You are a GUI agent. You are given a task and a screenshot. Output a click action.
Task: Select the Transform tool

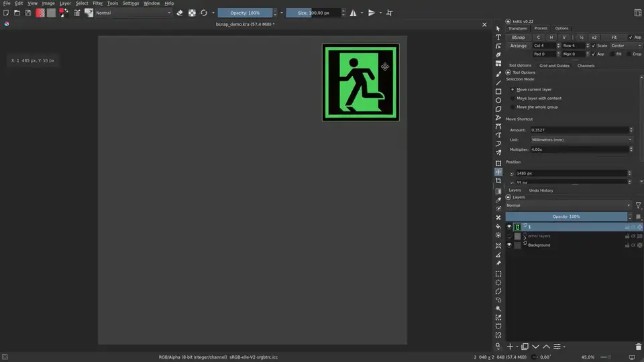498,164
